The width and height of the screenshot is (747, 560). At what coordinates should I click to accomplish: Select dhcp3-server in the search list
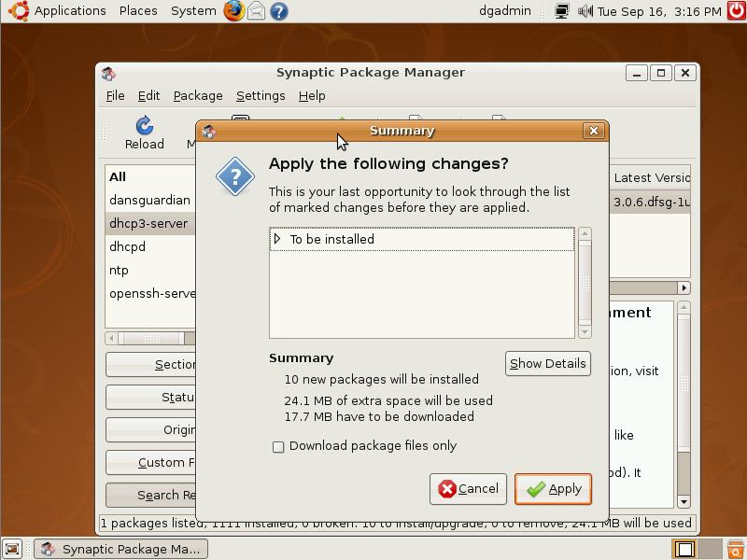click(x=150, y=223)
